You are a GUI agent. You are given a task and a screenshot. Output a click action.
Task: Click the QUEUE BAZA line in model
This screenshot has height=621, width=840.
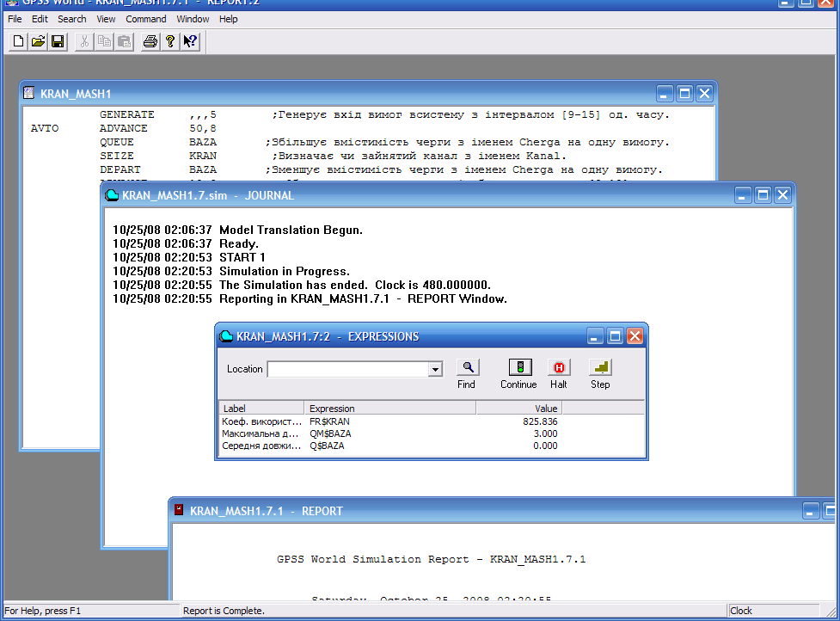click(x=384, y=142)
